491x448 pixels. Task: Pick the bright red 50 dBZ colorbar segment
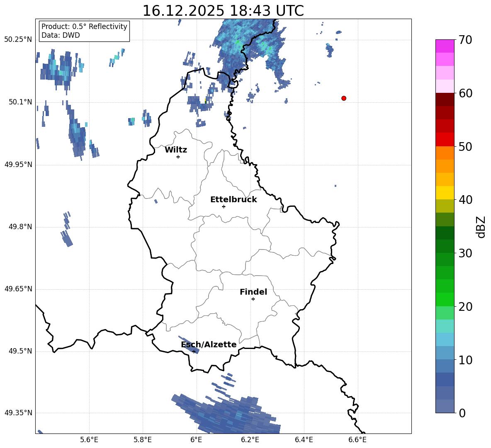tap(445, 139)
